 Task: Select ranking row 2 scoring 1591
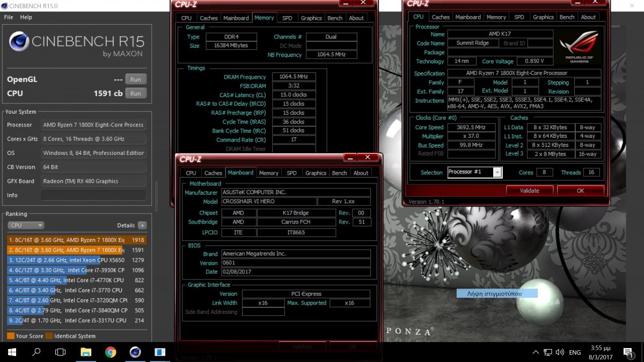pos(77,250)
